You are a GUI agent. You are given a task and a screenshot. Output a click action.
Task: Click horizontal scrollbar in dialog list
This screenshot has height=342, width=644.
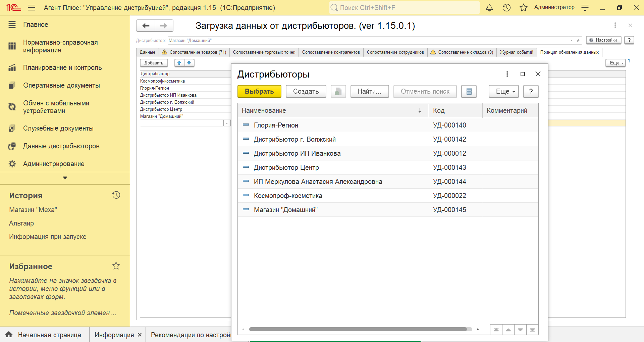(x=358, y=329)
